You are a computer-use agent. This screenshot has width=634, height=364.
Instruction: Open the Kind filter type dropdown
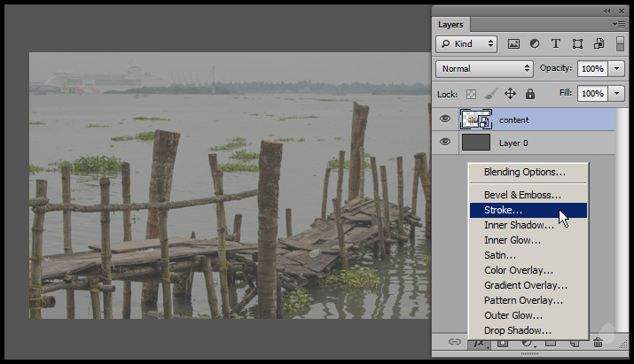click(467, 43)
